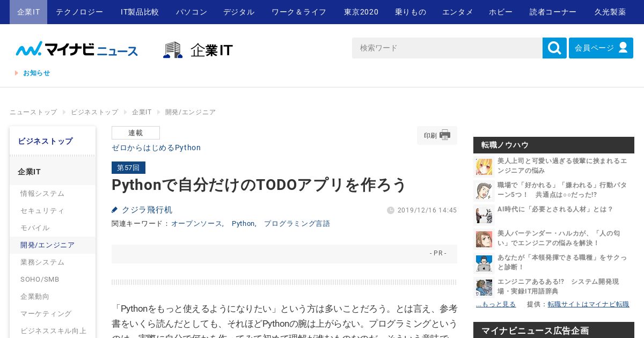Image resolution: width=644 pixels, height=338 pixels.
Task: Open セキュリティ sidebar category
Action: click(53, 210)
